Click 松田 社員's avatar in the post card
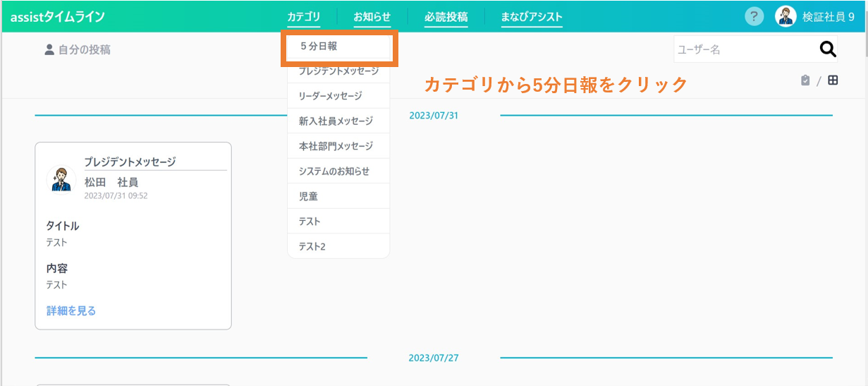 coord(61,179)
